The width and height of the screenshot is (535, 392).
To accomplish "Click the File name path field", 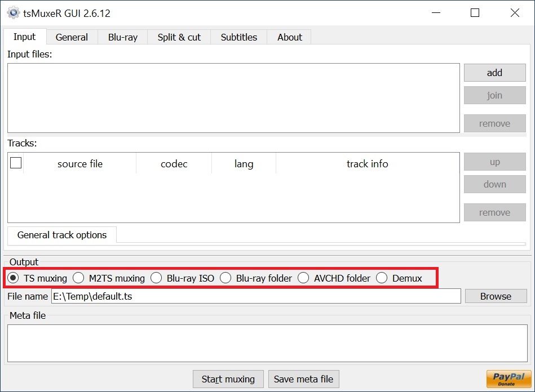I will (x=255, y=296).
